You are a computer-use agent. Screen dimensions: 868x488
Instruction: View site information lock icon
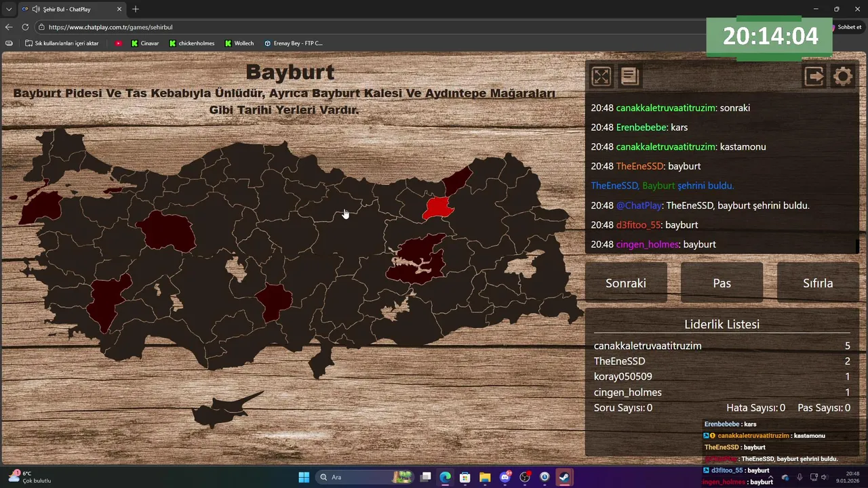pos(41,27)
